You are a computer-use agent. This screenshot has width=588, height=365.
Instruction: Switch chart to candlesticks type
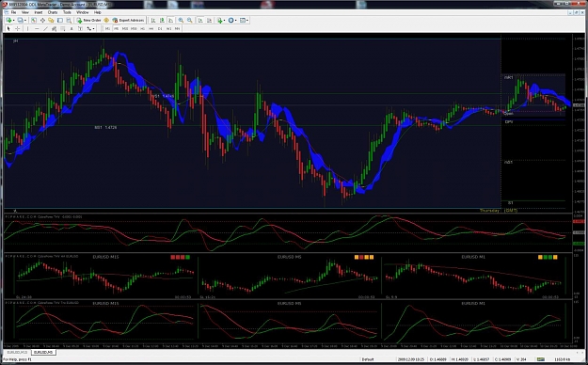pyautogui.click(x=162, y=21)
